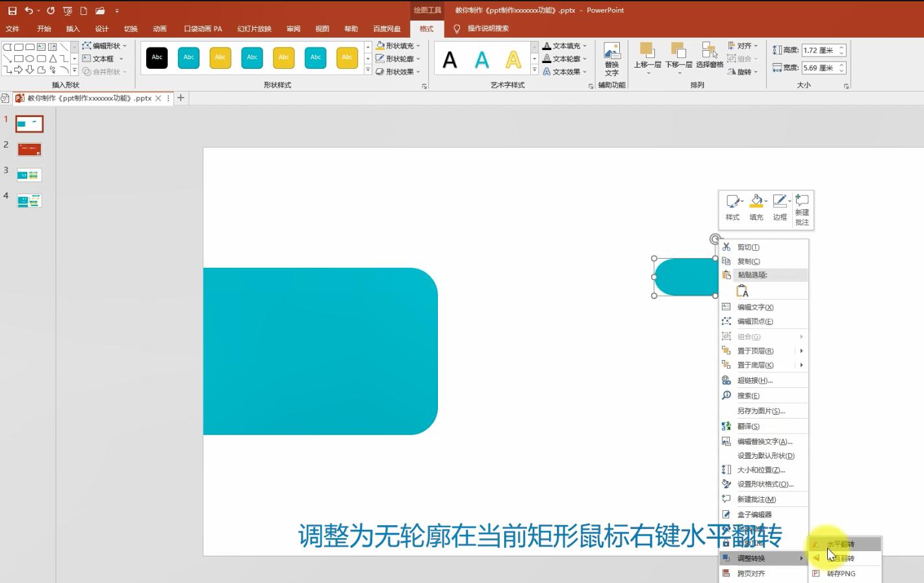
Task: Click the height (高度) input field
Action: 819,50
